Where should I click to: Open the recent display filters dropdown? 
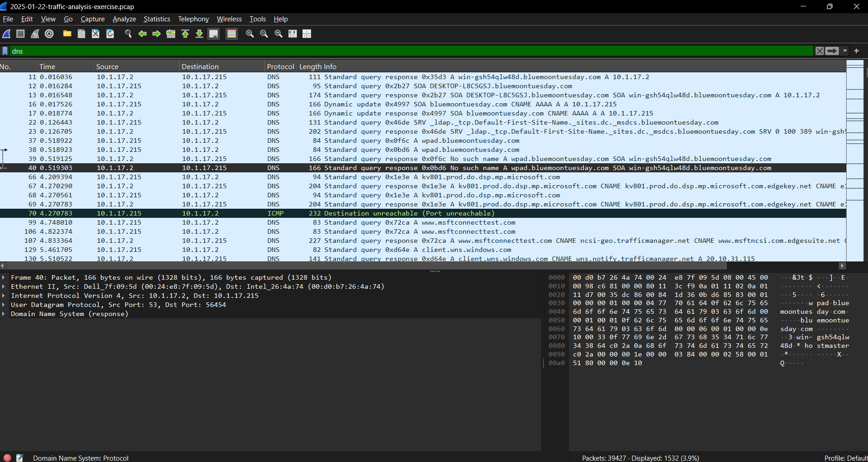coord(845,51)
